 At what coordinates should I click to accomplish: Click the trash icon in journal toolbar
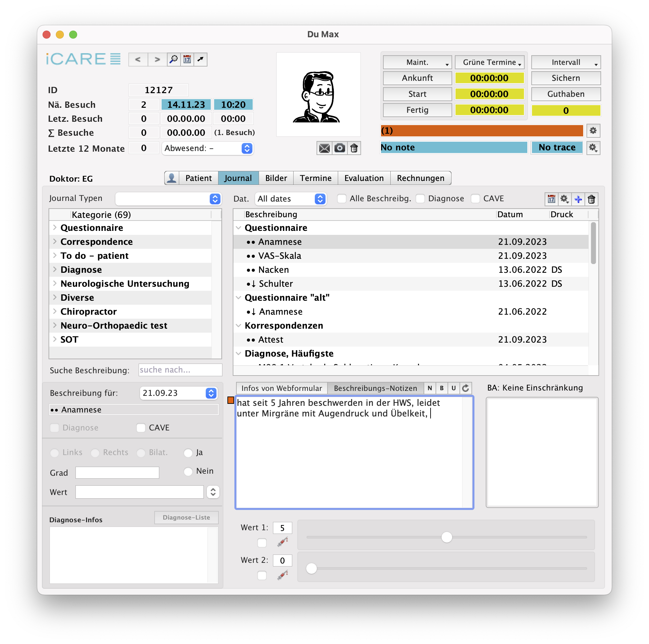[x=591, y=199]
